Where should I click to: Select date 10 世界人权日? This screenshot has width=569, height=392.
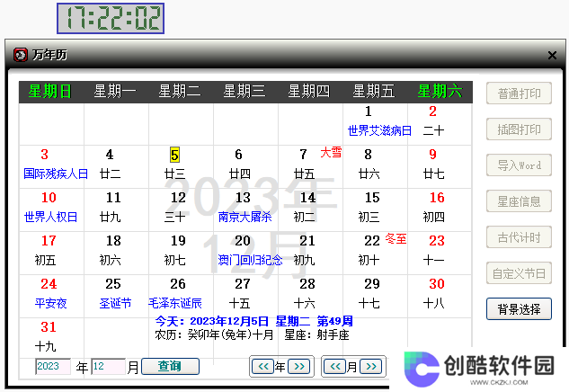tap(51, 208)
